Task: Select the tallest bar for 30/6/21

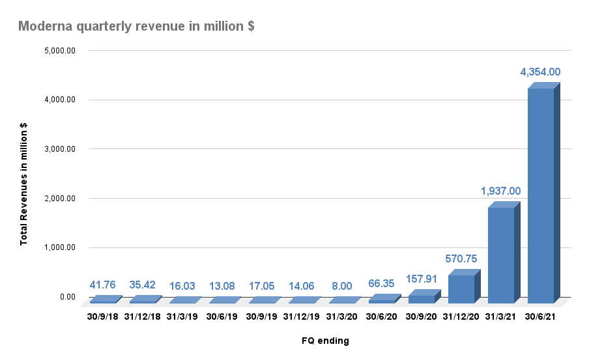Action: click(540, 195)
